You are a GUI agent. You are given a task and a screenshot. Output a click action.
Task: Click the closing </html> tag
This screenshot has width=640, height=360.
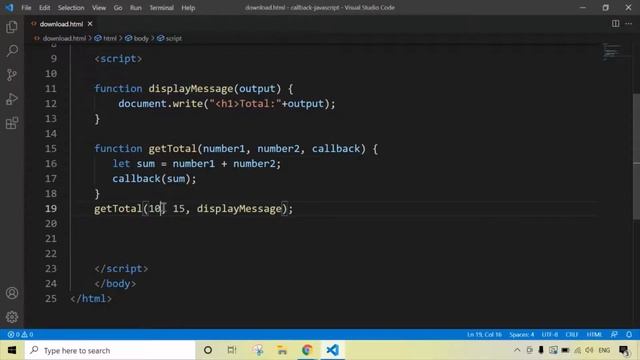[x=91, y=299]
